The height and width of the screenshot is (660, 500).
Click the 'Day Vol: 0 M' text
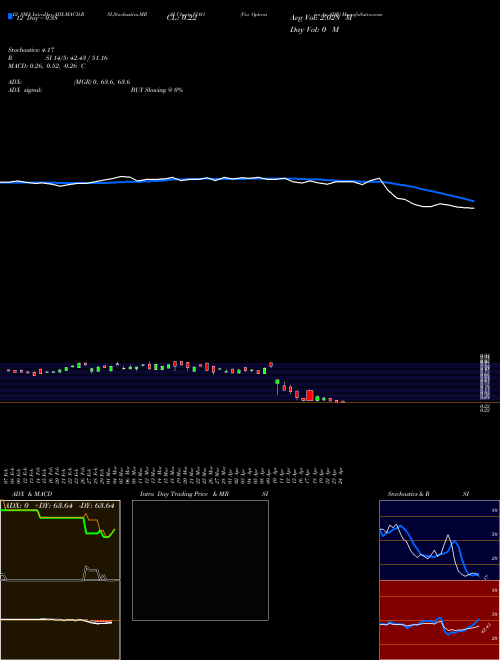point(314,30)
